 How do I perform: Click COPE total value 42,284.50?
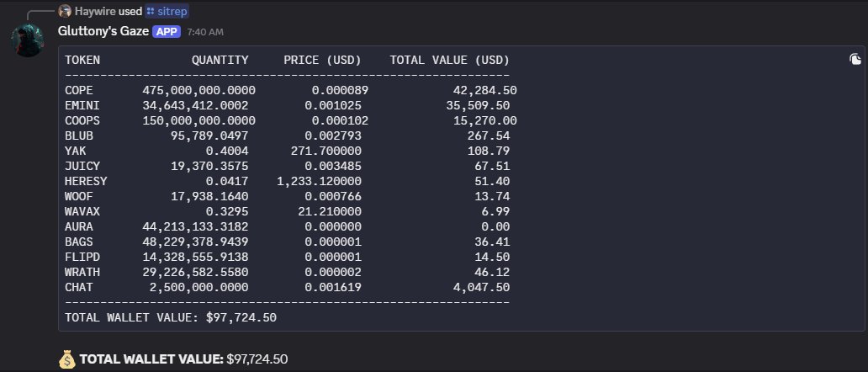click(x=485, y=90)
